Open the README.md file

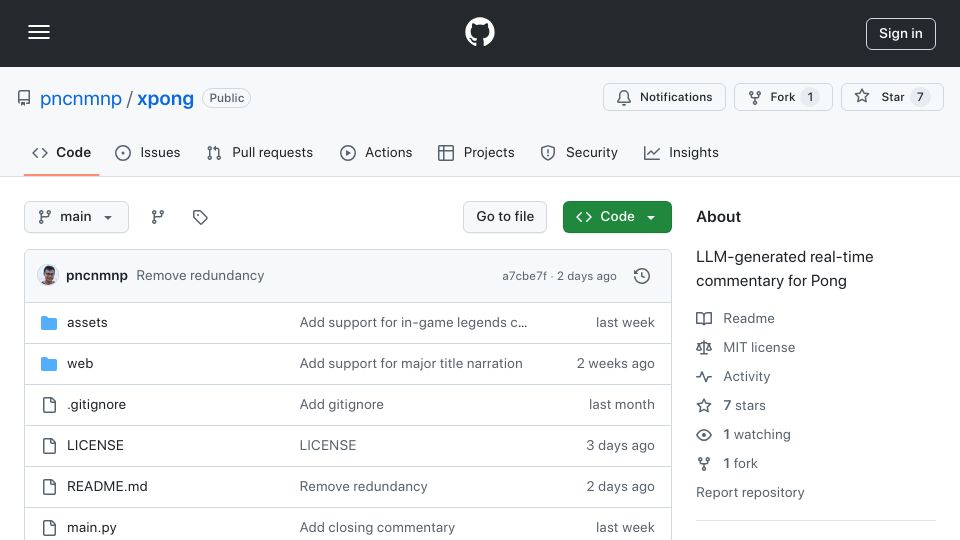coord(107,487)
